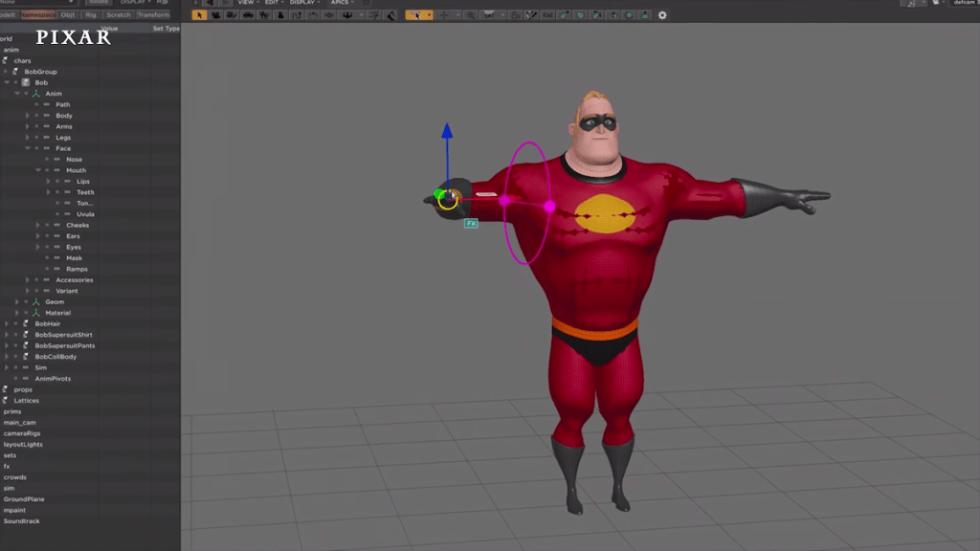Viewport: 980px width, 551px height.
Task: Click the magnifier zoom icon in the toolbar
Action: 471,15
